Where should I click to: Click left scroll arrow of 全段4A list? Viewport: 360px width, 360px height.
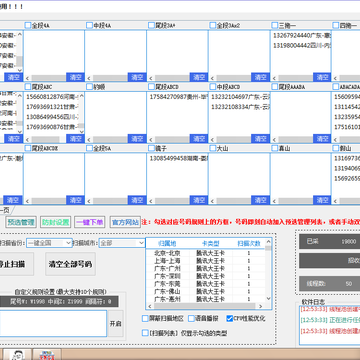(28, 78)
